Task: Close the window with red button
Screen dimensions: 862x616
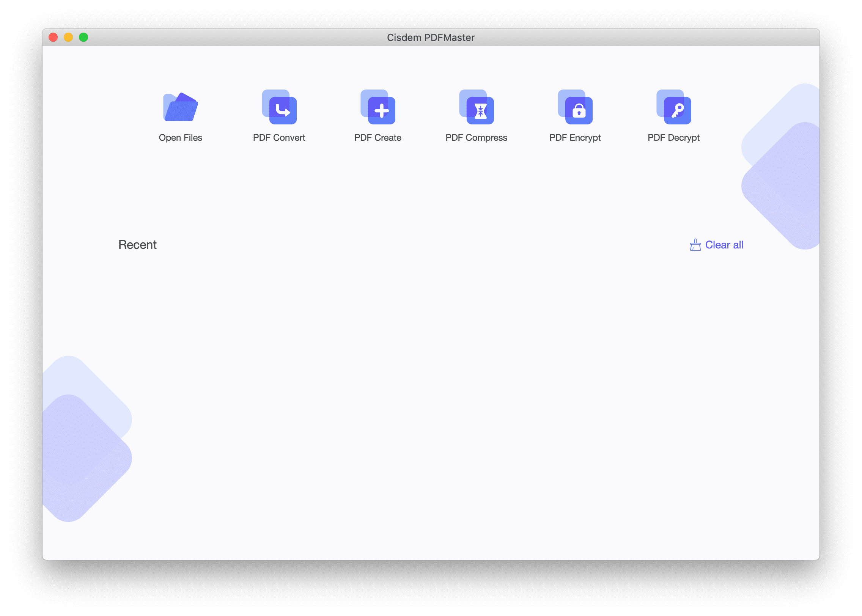Action: pos(53,37)
